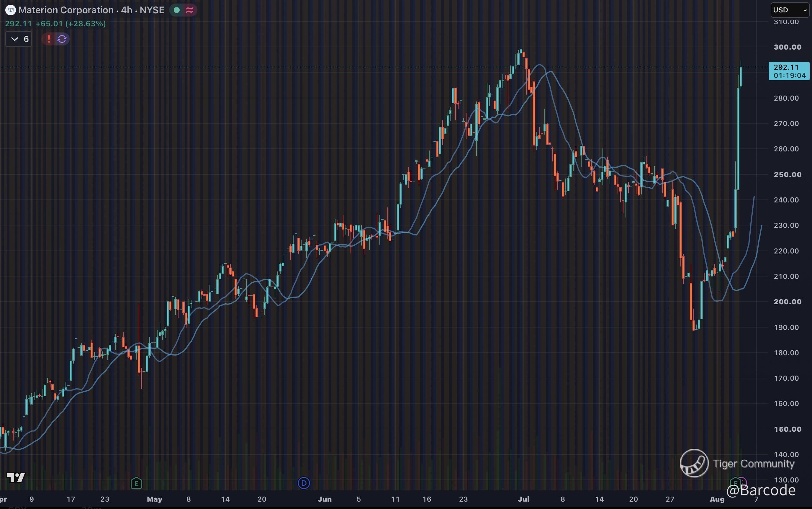
Task: Click the 210.00 price axis label
Action: click(786, 276)
